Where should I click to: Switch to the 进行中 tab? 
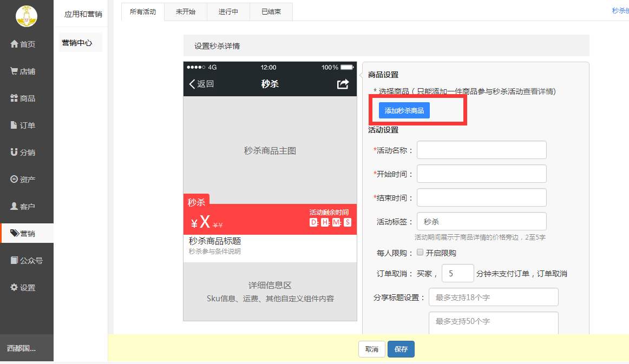(228, 11)
